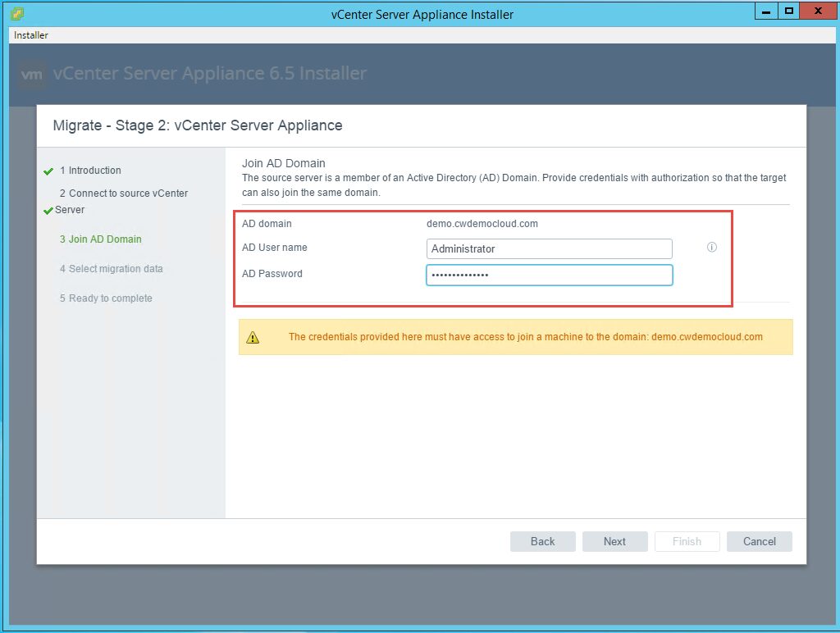Click the disabled Finish button
Viewport: 840px width, 633px height.
687,541
